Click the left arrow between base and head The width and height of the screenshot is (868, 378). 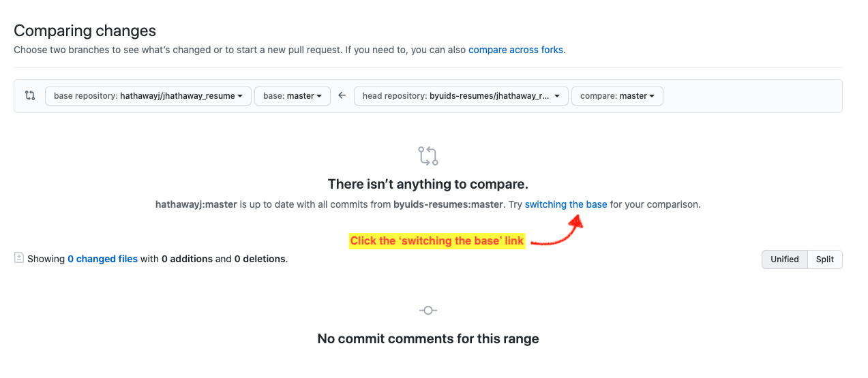pos(342,96)
